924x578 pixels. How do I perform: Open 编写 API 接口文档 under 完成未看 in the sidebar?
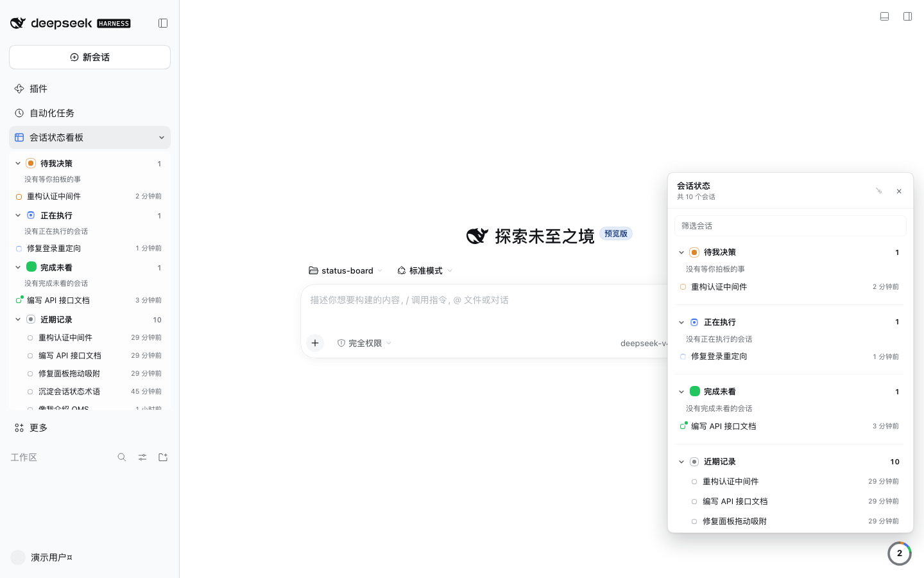90,300
